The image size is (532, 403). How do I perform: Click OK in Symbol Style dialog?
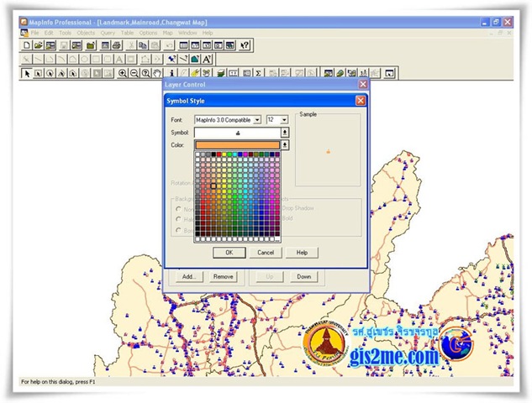pos(229,253)
